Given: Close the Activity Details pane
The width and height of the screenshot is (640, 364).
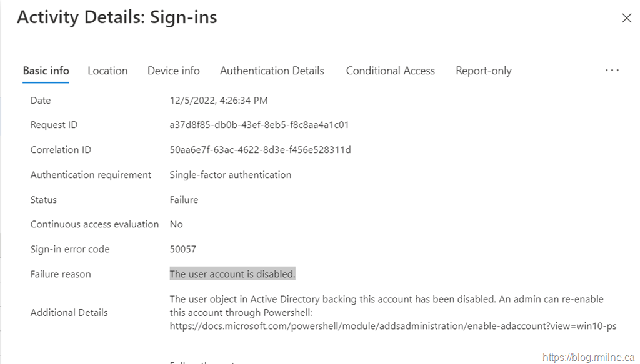Looking at the screenshot, I should (x=626, y=18).
